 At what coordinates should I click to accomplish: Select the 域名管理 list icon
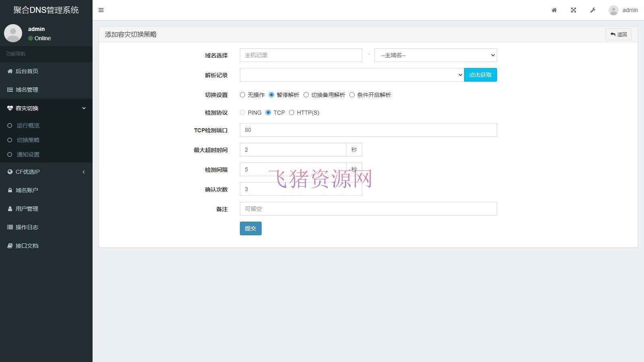(x=10, y=90)
